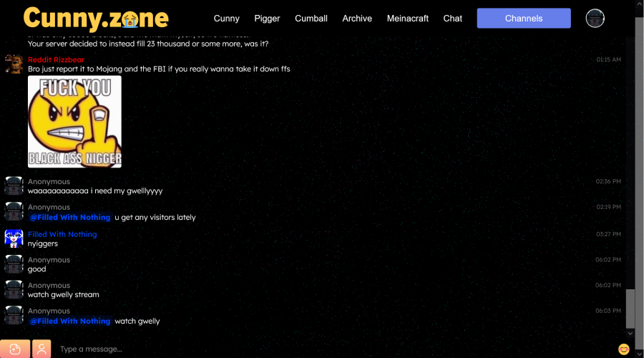Open the emoji picker smiley icon
644x358 pixels.
(623, 349)
